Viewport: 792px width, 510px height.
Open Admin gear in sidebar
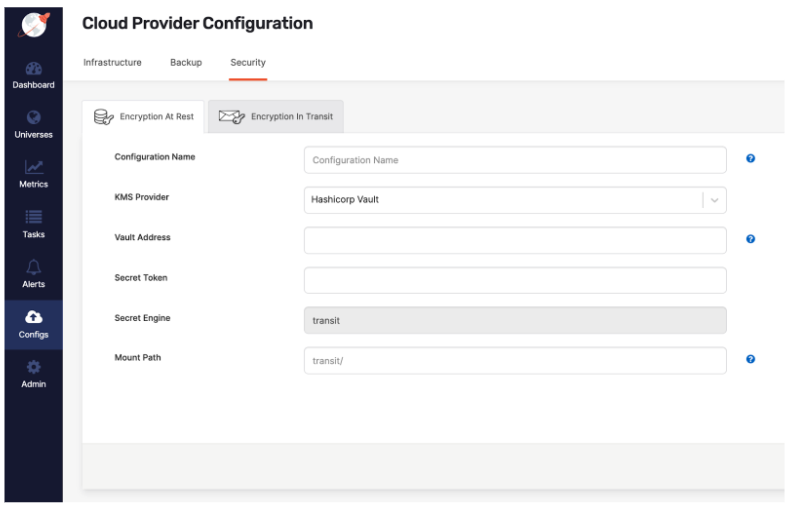(x=33, y=367)
